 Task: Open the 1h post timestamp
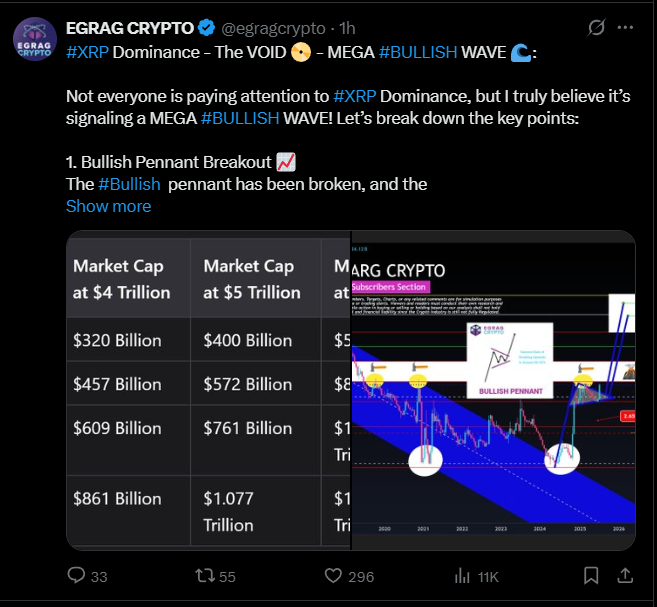pos(347,28)
